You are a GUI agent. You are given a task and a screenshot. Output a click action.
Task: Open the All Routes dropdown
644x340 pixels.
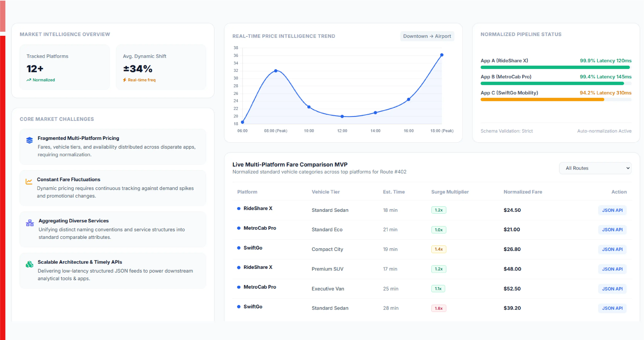point(595,168)
